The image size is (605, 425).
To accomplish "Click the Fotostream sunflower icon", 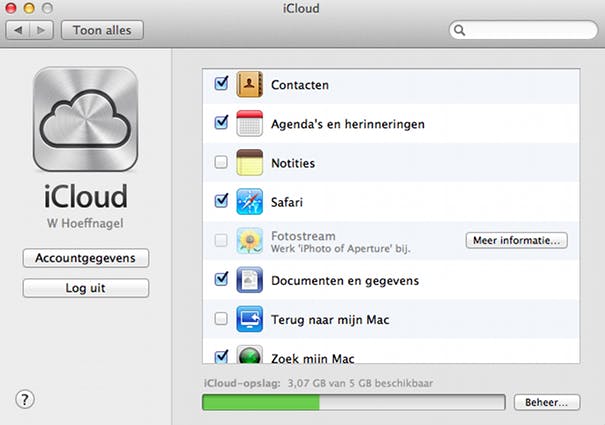I will click(249, 240).
